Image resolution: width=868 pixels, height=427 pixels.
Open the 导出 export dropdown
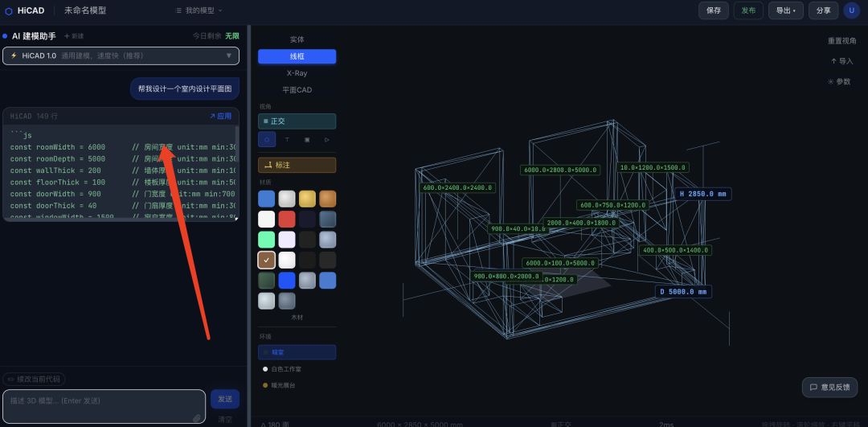coord(785,10)
